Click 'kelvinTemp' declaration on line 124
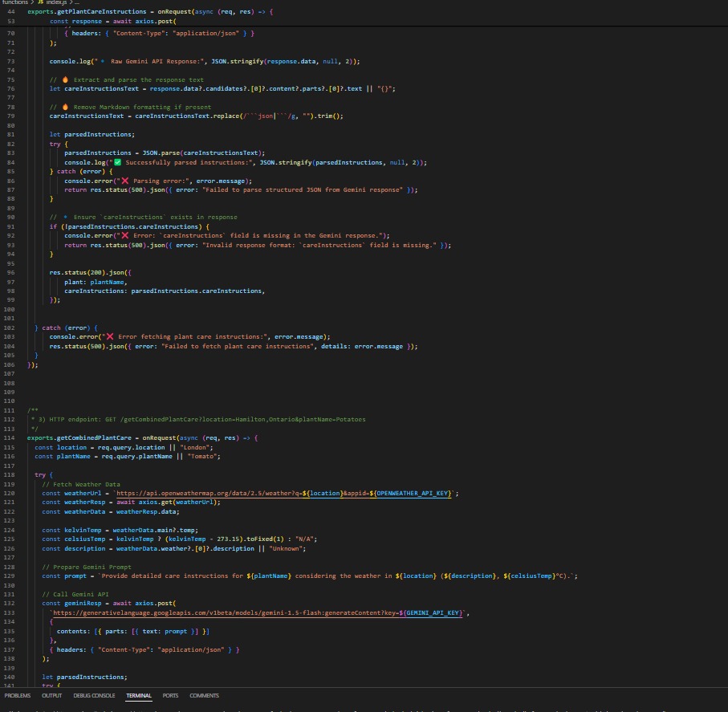728x712 pixels. [83, 530]
